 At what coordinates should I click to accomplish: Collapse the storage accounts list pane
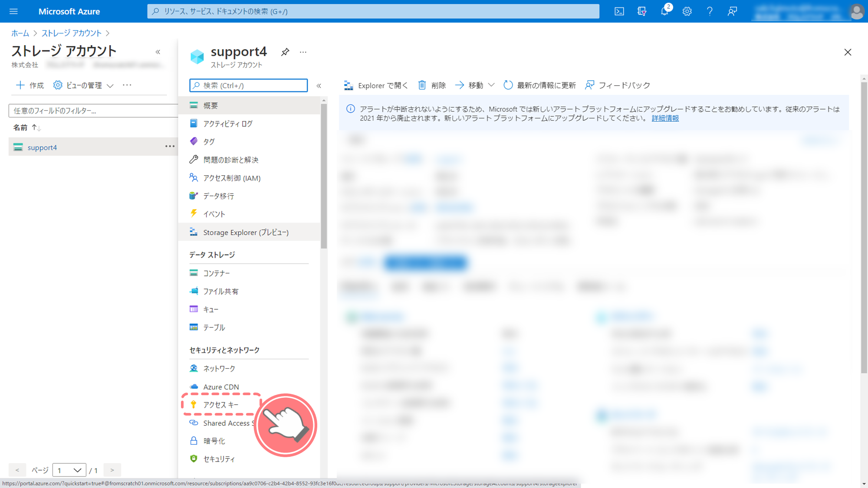click(158, 52)
